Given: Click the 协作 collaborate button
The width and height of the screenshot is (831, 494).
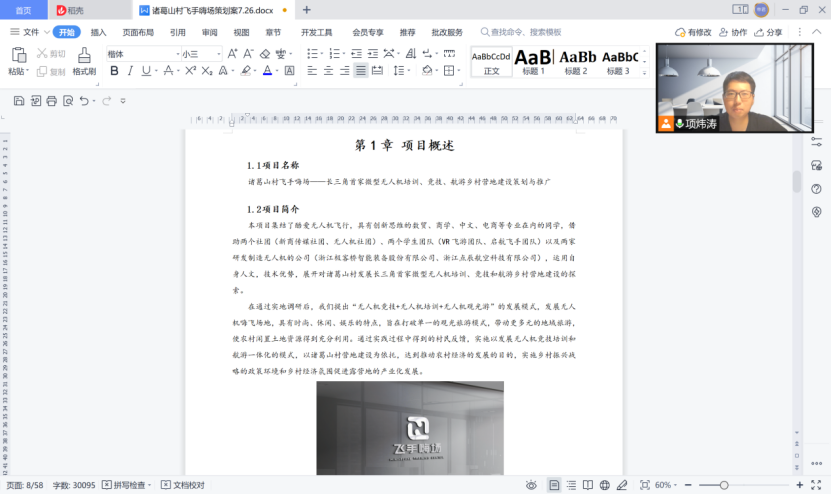Looking at the screenshot, I should pos(733,32).
